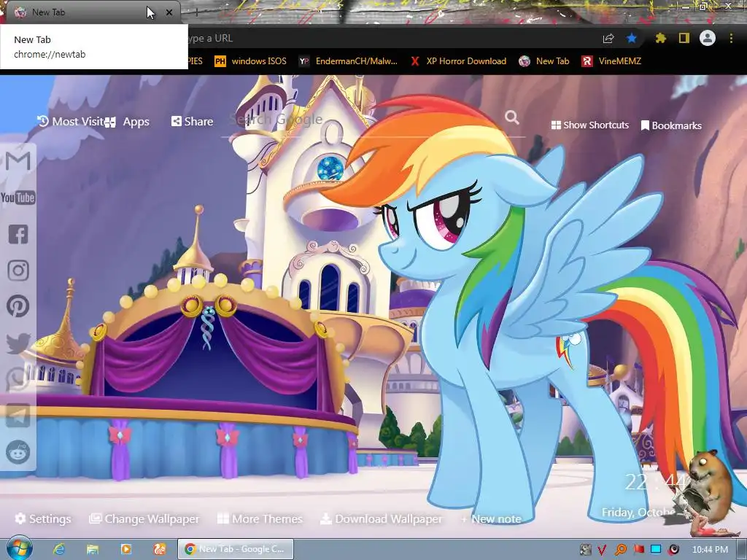Screen dimensions: 747x560
Task: Toggle the bookmark star in the address bar
Action: (632, 38)
